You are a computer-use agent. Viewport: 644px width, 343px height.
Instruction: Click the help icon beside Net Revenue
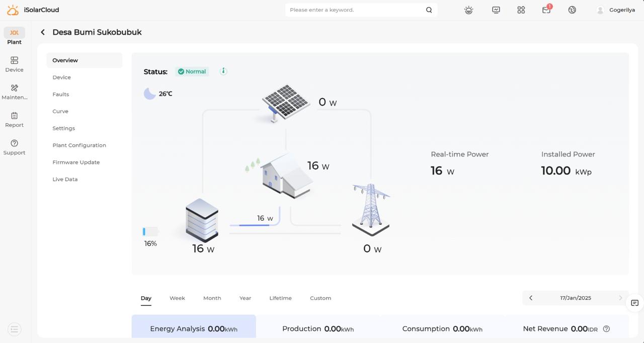click(606, 329)
